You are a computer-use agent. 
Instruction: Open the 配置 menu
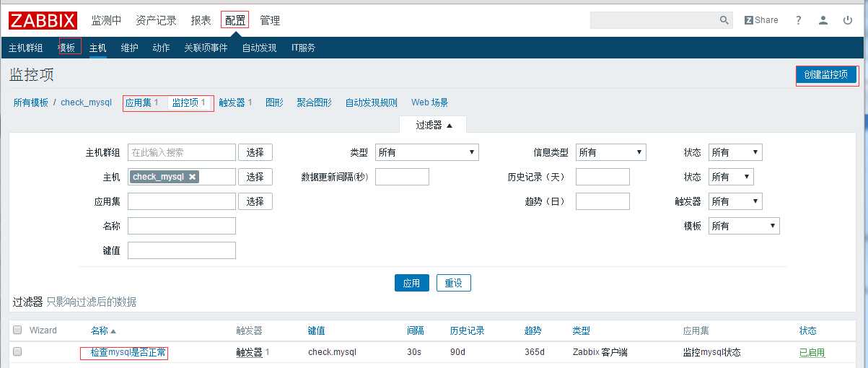235,20
